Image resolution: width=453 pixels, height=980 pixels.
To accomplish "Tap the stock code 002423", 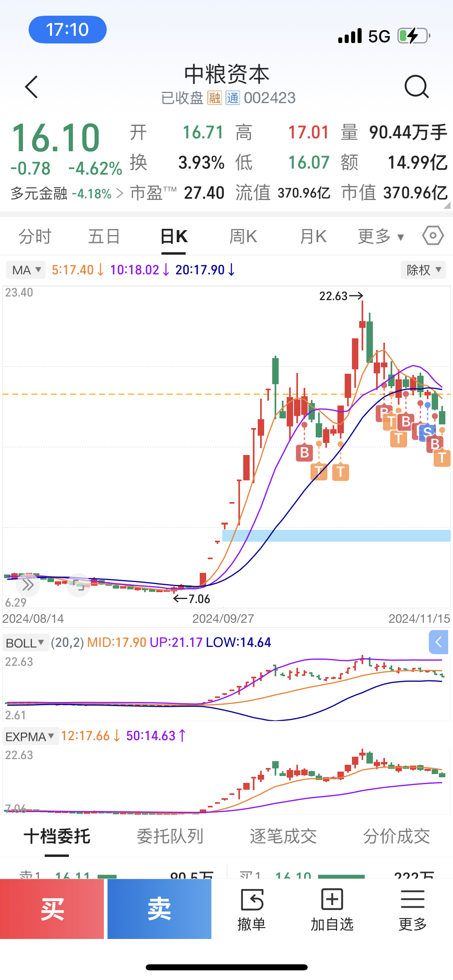I will [270, 98].
